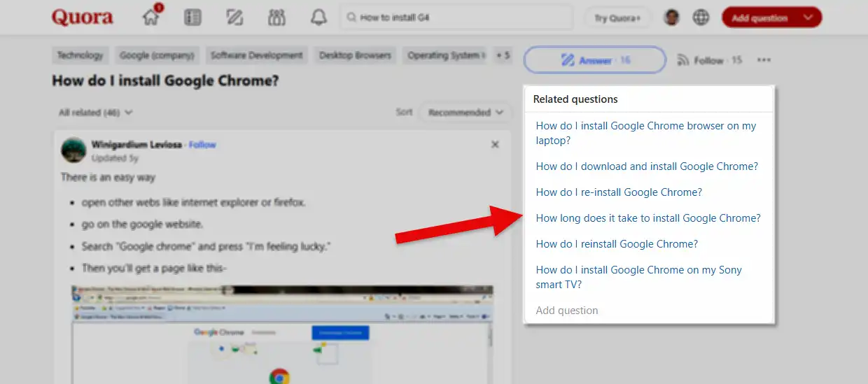
Task: Show the +5 more topics
Action: pos(503,55)
